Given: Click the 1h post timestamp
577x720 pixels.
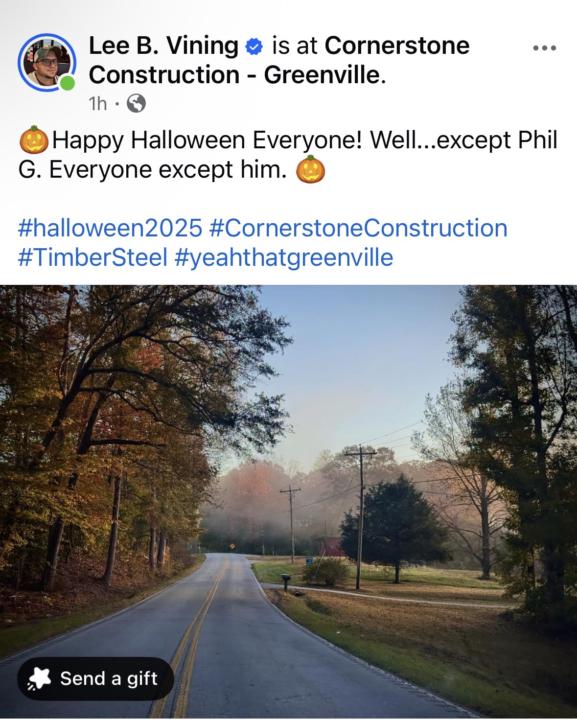Looking at the screenshot, I should point(98,104).
